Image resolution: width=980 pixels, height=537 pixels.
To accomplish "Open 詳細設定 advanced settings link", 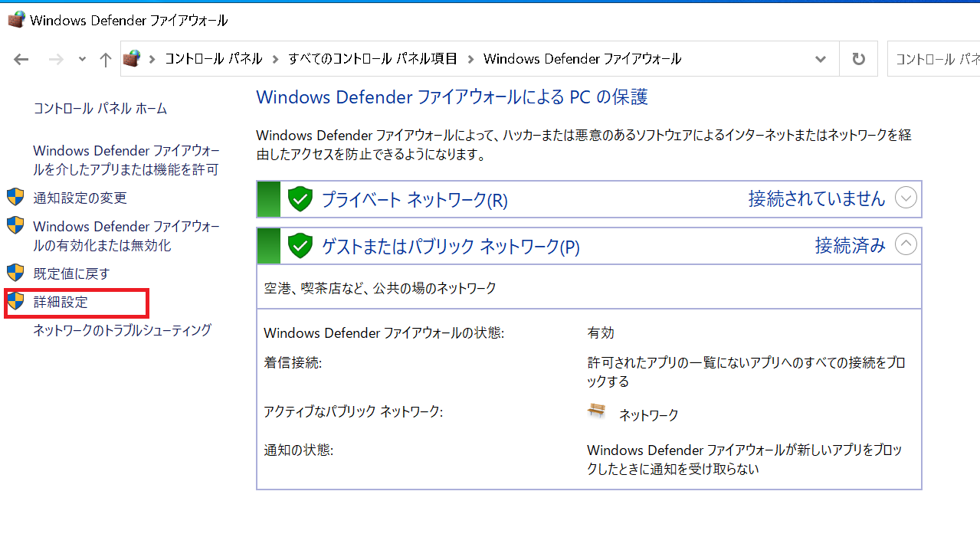I will (61, 302).
